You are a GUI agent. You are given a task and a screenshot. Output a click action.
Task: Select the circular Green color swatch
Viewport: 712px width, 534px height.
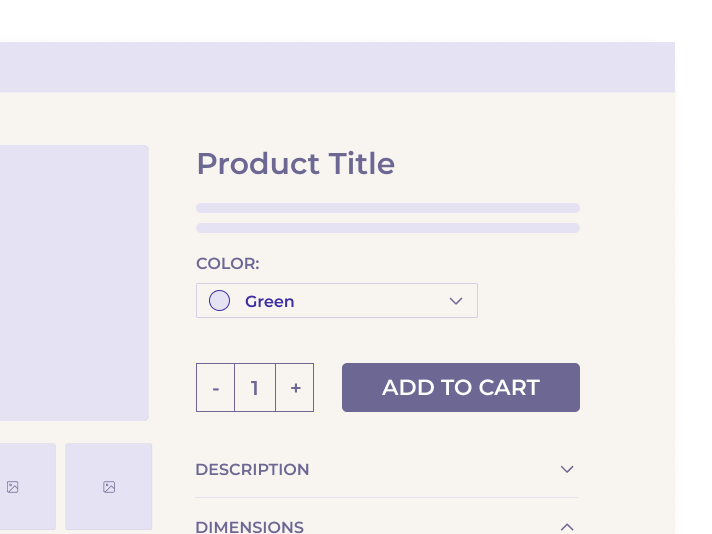point(220,301)
